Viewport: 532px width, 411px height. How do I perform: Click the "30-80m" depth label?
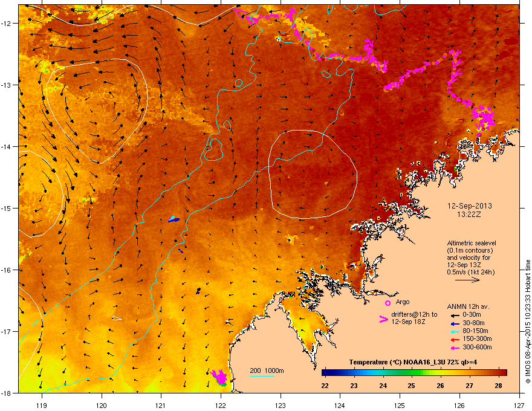tap(473, 323)
